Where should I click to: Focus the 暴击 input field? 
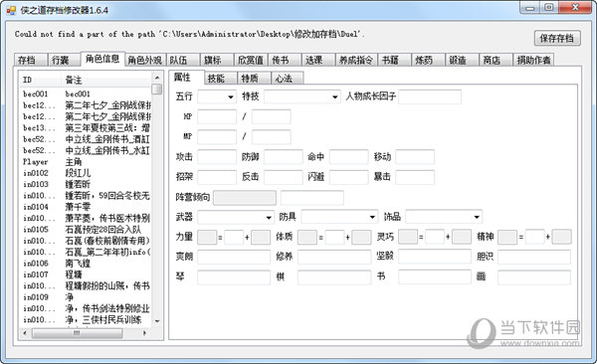click(415, 177)
